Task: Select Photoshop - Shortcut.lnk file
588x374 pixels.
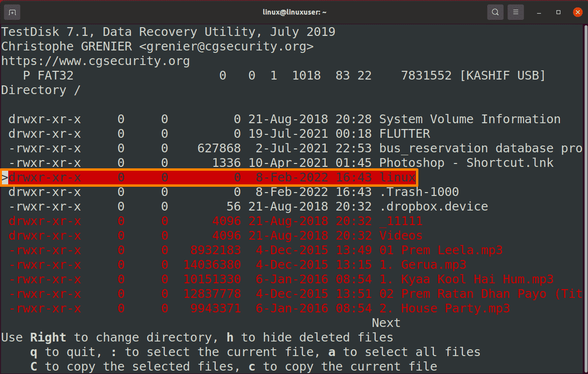Action: click(281, 163)
